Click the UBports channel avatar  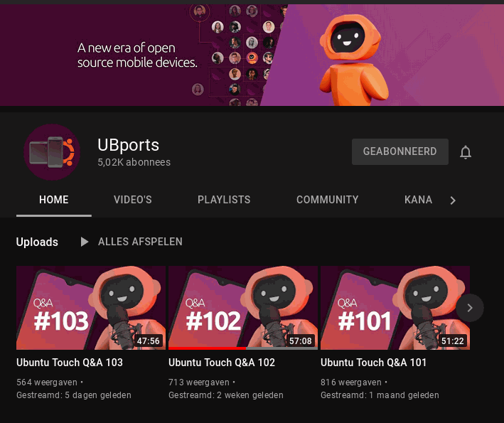click(53, 152)
